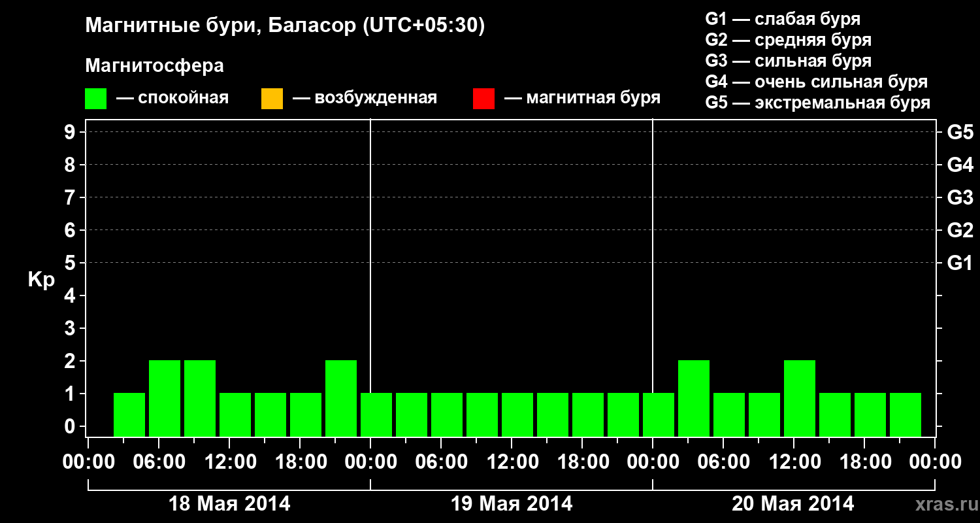The image size is (980, 523).
Task: Click the 06:00 time label under 18 May
Action: click(159, 462)
